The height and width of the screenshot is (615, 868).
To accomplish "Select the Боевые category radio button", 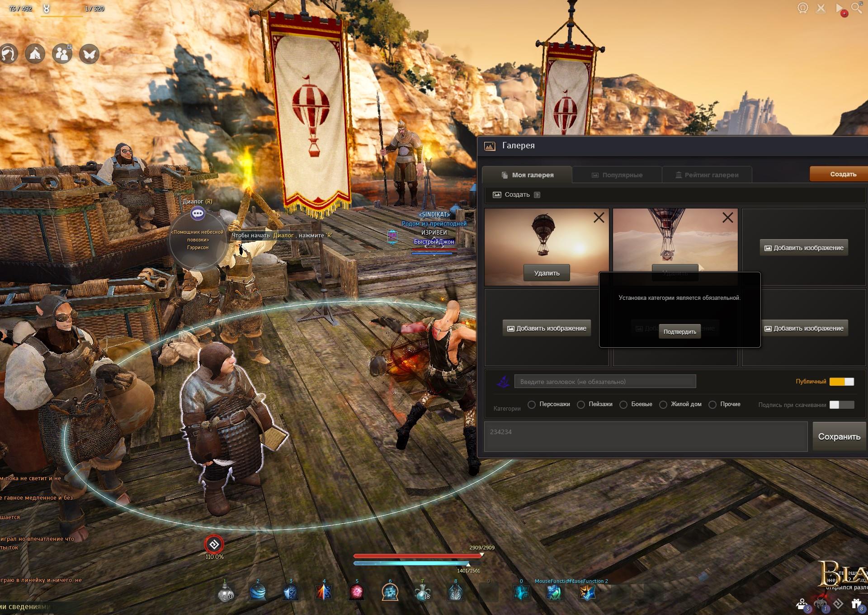I will (x=623, y=405).
